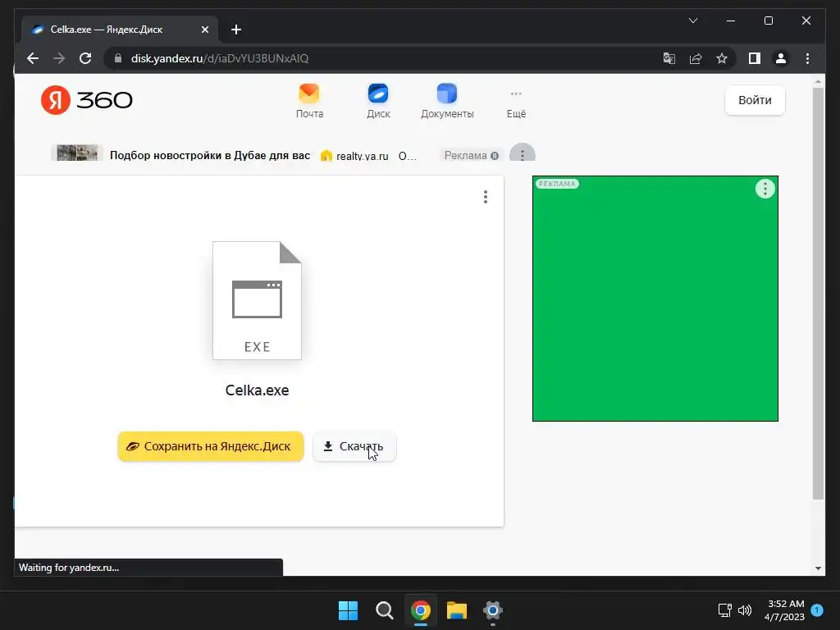Viewport: 840px width, 630px height.
Task: Expand the Ещё more services menu
Action: [x=516, y=104]
